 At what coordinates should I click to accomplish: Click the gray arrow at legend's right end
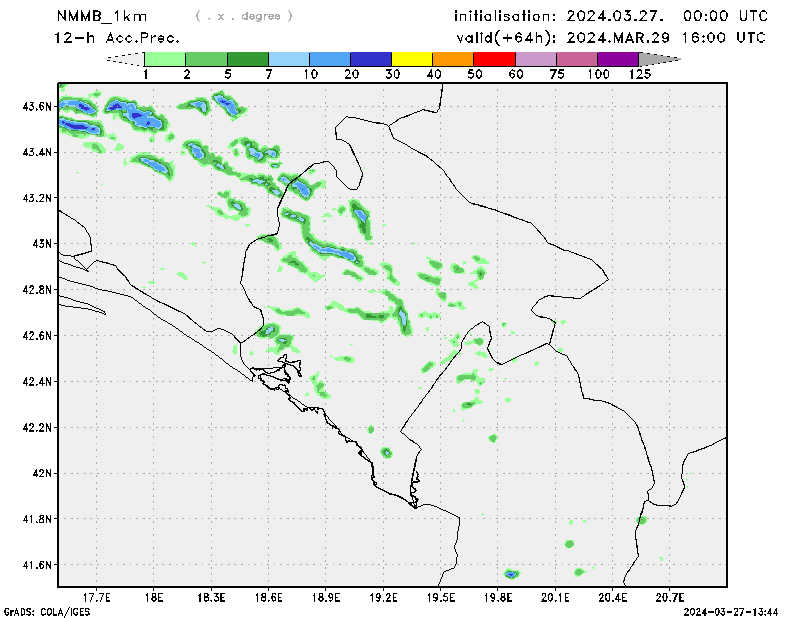[659, 59]
